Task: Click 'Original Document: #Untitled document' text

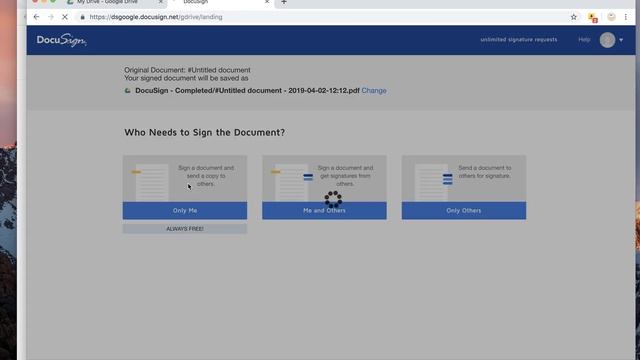Action: (187, 70)
